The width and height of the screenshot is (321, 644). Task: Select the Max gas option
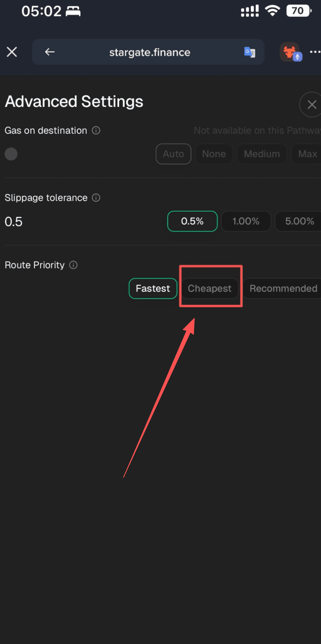click(307, 154)
